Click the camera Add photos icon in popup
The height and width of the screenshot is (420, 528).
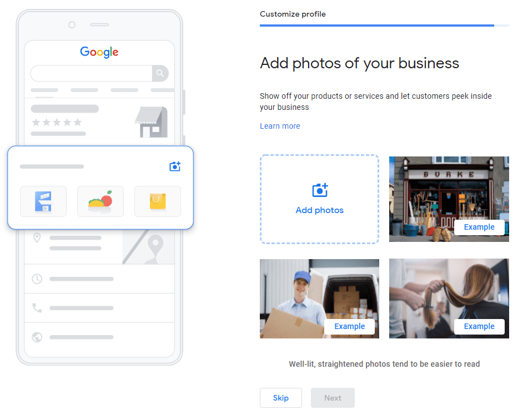pos(175,166)
